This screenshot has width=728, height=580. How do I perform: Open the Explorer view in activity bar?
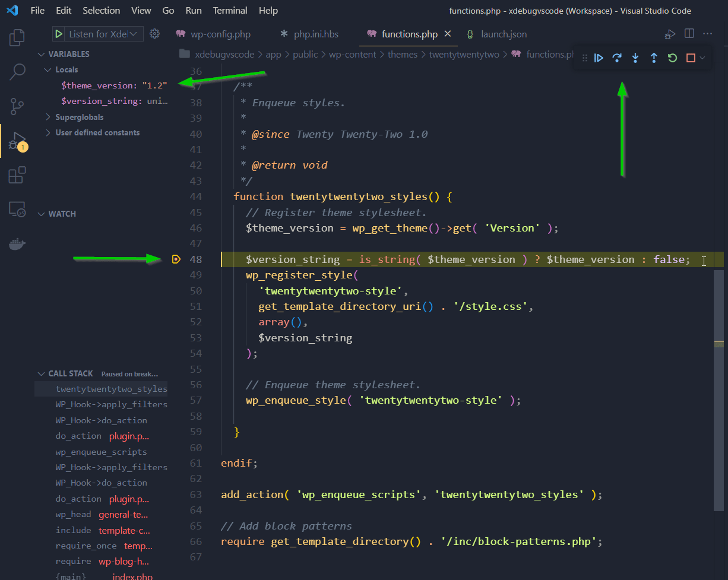(17, 38)
